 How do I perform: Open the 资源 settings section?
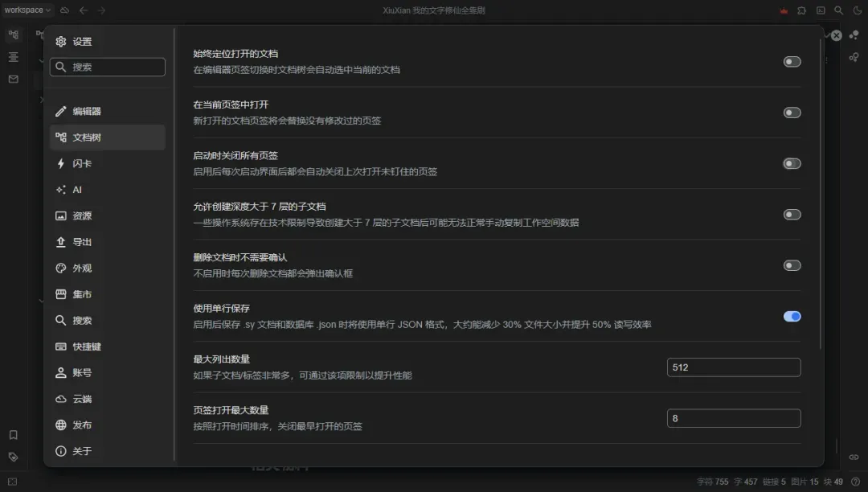108,215
